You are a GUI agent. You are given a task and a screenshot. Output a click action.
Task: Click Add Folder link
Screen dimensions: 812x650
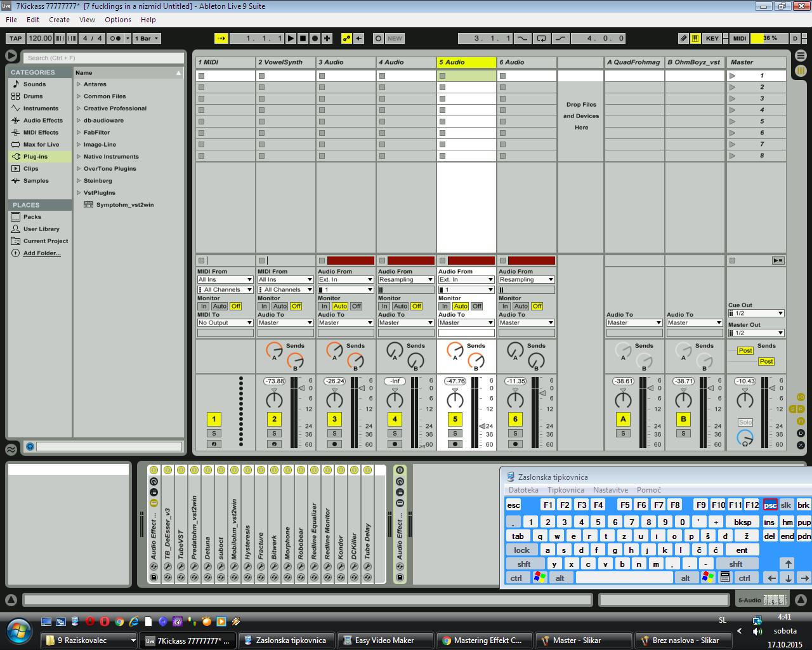[x=42, y=253]
